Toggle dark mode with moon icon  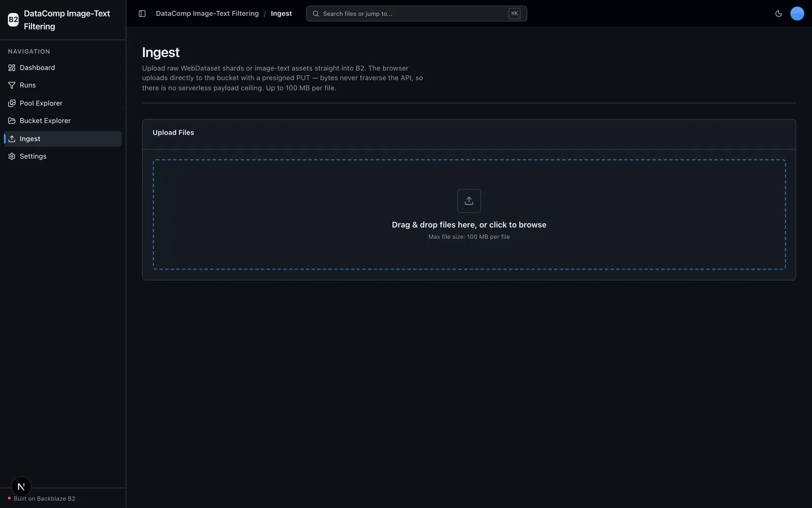click(779, 14)
